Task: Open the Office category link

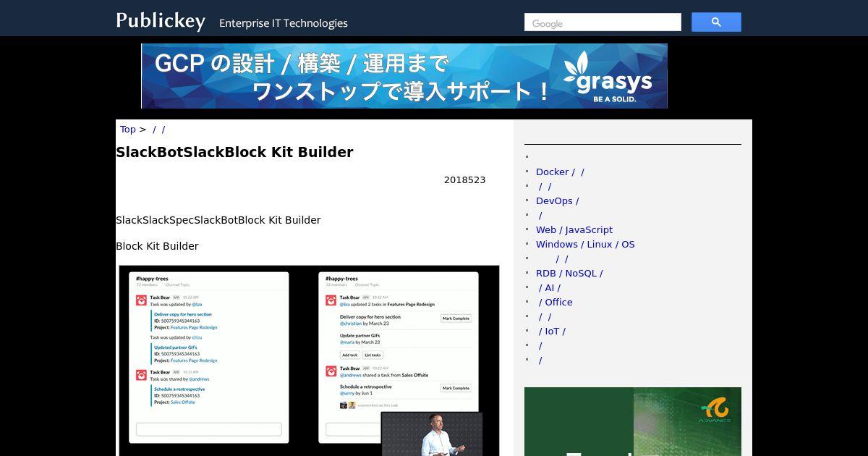Action: (556, 303)
